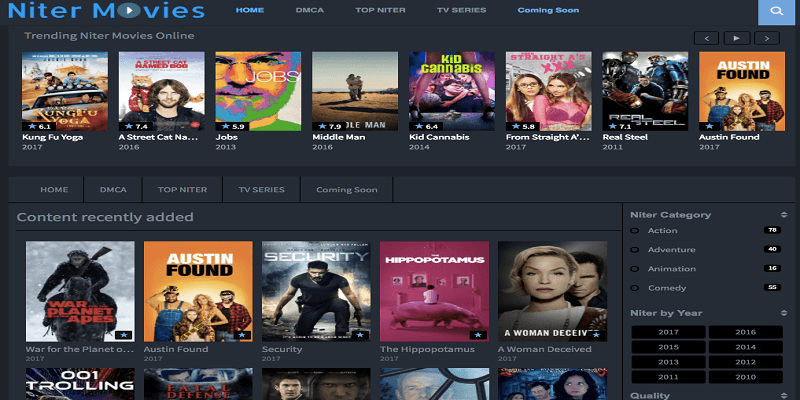Open the Real Steel title link
This screenshot has height=400, width=800.
pyautogui.click(x=625, y=137)
